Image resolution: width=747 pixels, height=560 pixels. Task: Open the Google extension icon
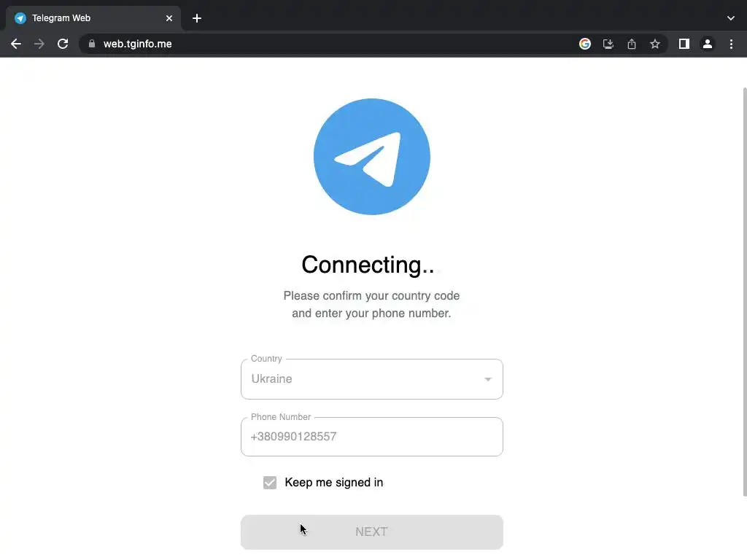click(x=585, y=44)
